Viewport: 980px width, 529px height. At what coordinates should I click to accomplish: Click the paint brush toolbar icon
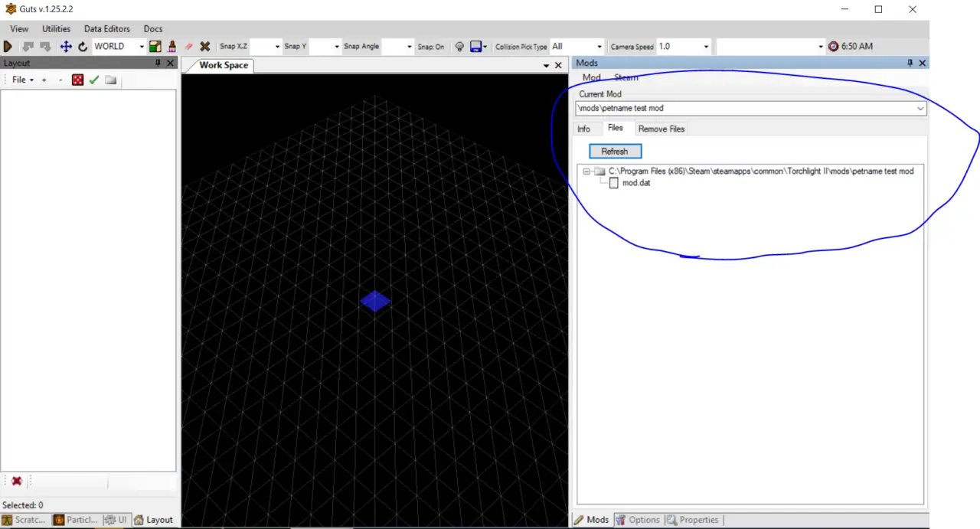click(x=171, y=47)
